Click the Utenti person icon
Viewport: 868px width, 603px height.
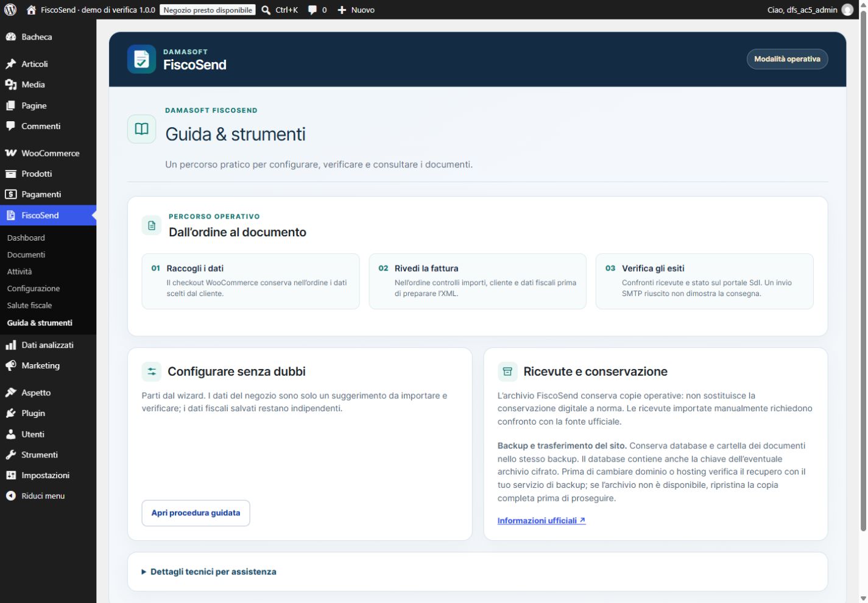tap(11, 434)
